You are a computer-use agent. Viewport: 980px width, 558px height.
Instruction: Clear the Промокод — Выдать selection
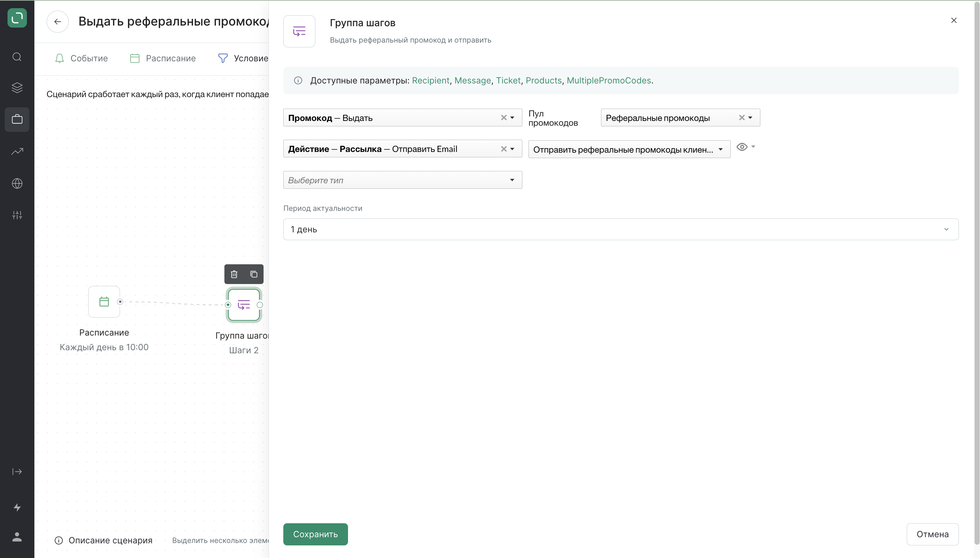click(504, 118)
